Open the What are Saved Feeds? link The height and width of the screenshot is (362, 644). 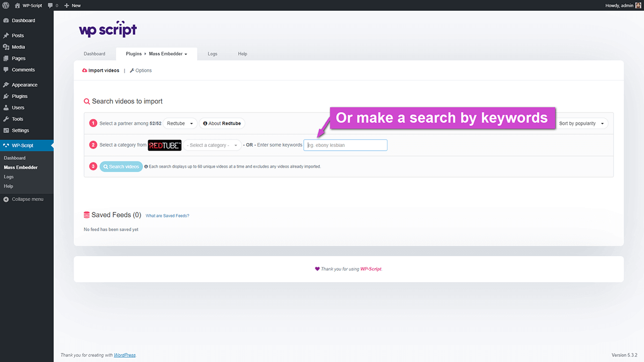tap(167, 216)
